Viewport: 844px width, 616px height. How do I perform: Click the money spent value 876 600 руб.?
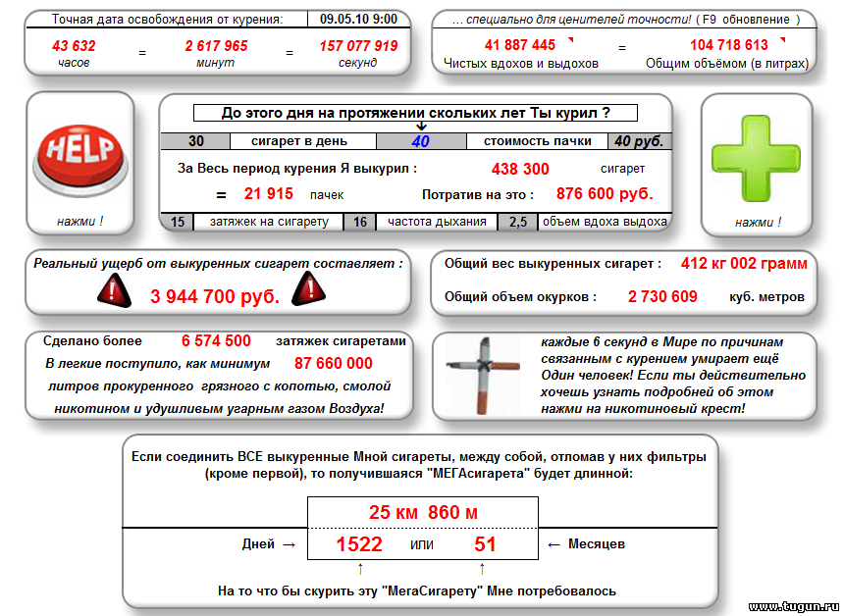tap(605, 193)
